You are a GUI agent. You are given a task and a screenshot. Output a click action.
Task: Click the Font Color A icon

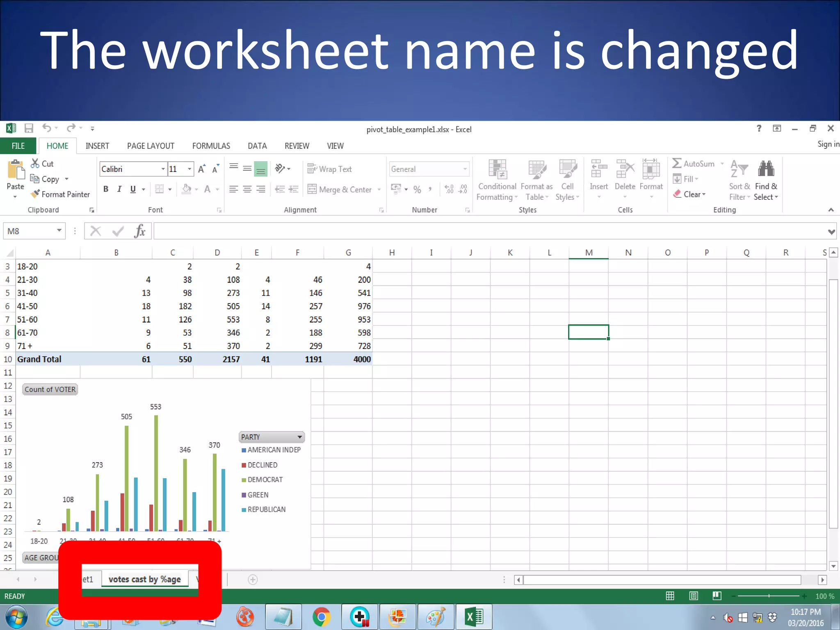tap(208, 189)
